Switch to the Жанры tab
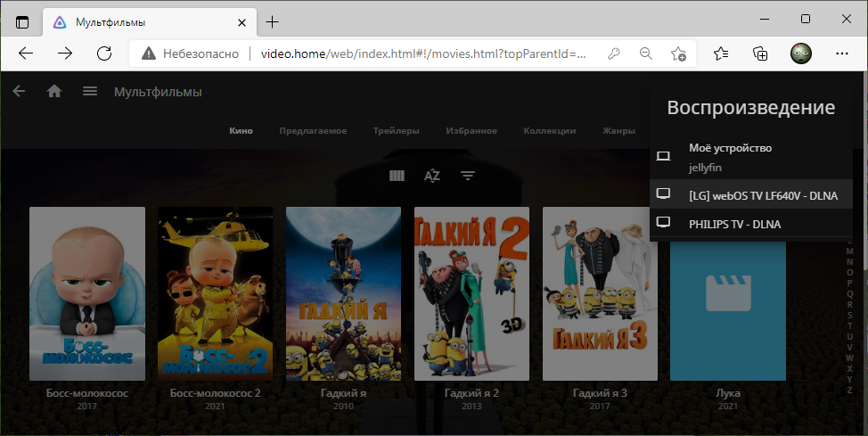 (618, 131)
